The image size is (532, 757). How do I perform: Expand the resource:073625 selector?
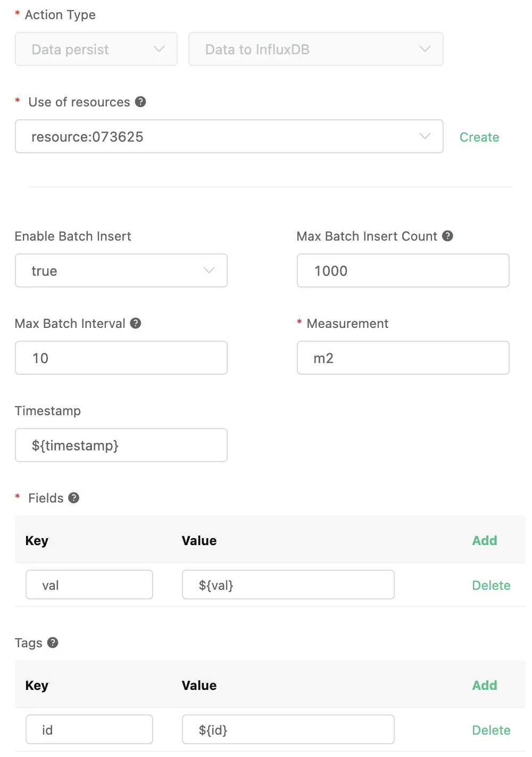(229, 137)
